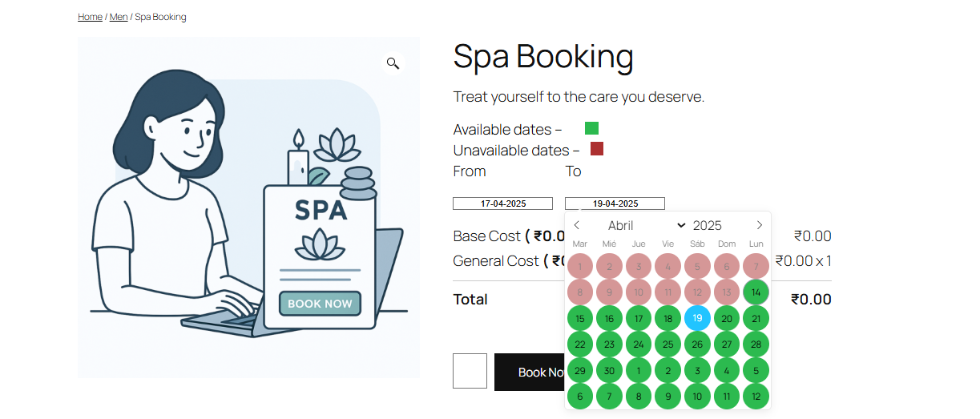The width and height of the screenshot is (980, 419).
Task: Click the To date field 19-04-2025
Action: pos(615,203)
